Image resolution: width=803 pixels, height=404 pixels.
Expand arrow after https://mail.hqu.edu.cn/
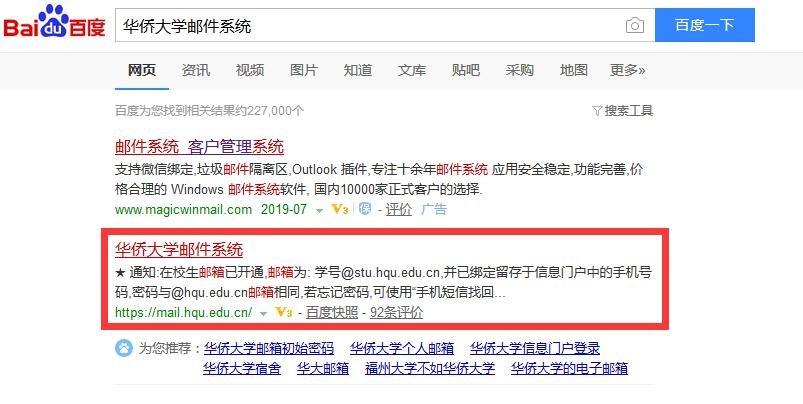pos(263,313)
